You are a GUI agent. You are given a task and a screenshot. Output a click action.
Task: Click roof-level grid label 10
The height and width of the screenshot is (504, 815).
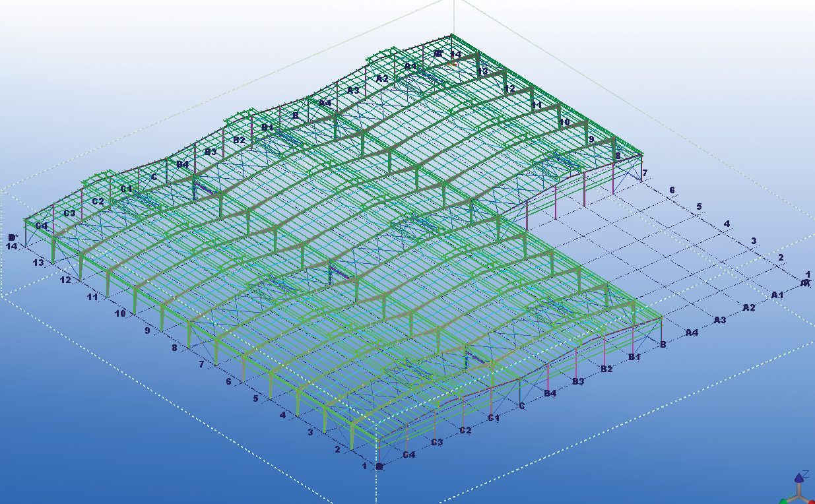(564, 122)
